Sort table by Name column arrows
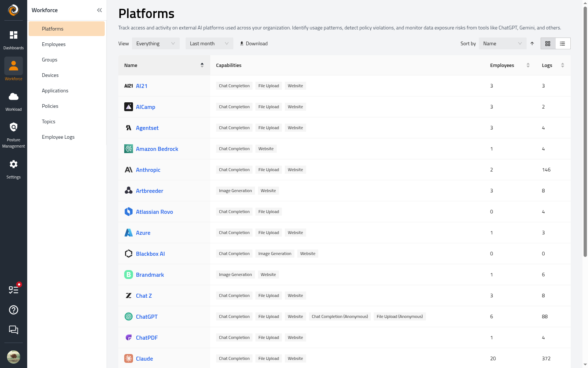 (202, 65)
